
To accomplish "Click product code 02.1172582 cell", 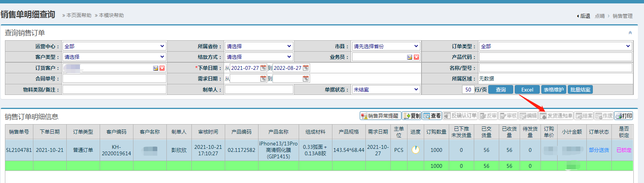I will click(241, 150).
